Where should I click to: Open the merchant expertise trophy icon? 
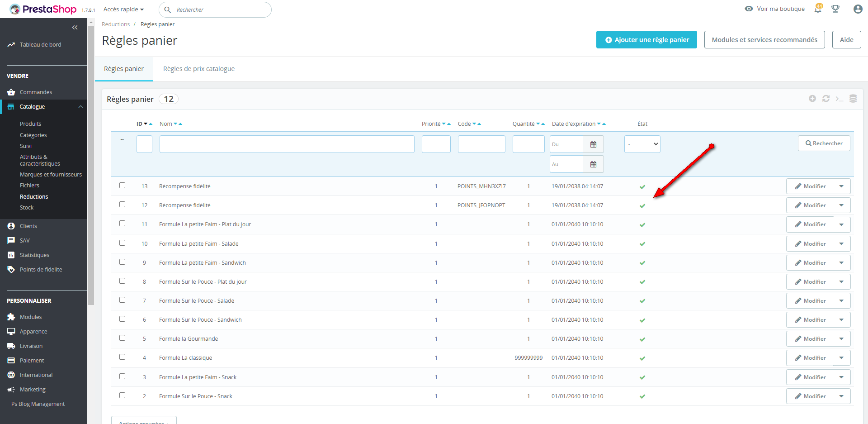coord(835,9)
